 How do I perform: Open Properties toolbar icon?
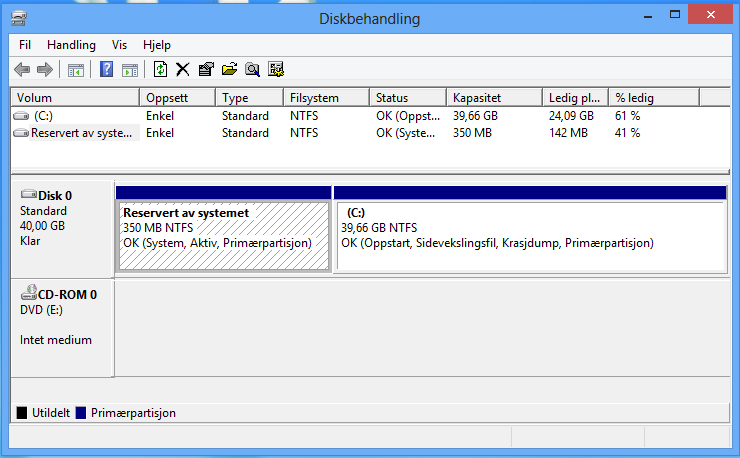point(206,69)
